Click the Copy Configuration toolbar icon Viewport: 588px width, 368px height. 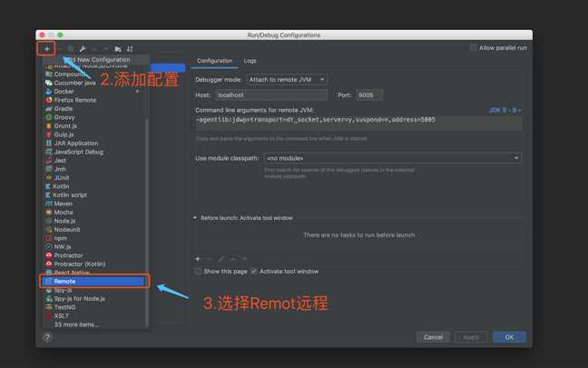pyautogui.click(x=71, y=49)
